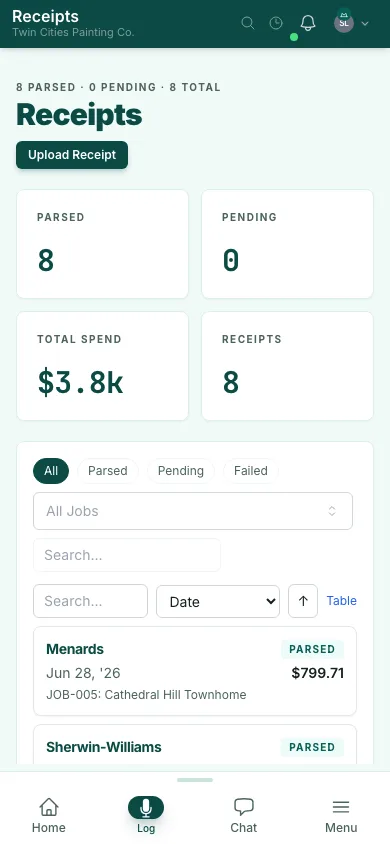Viewport: 390px width, 844px height.
Task: Open the history clock icon
Action: point(276,23)
